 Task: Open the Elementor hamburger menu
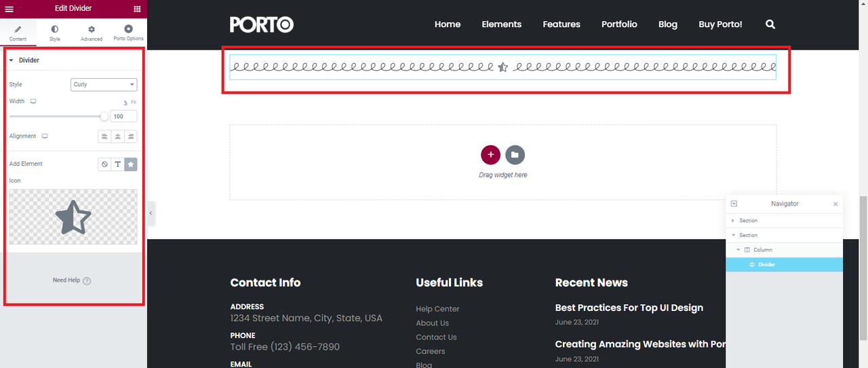click(9, 9)
